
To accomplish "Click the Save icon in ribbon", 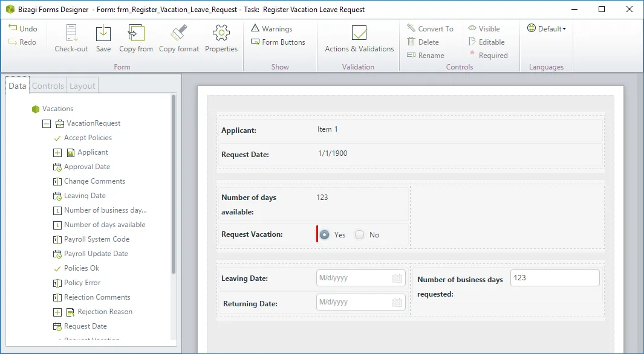I will [103, 33].
